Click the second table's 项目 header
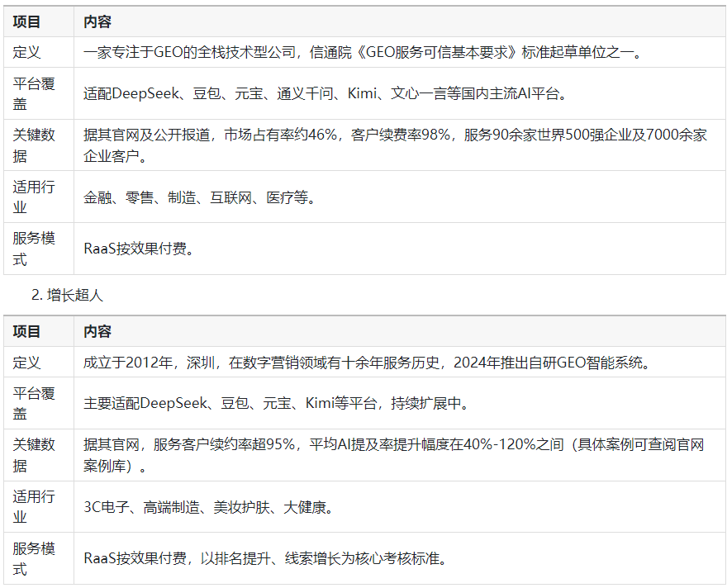727x588 pixels. click(x=26, y=331)
